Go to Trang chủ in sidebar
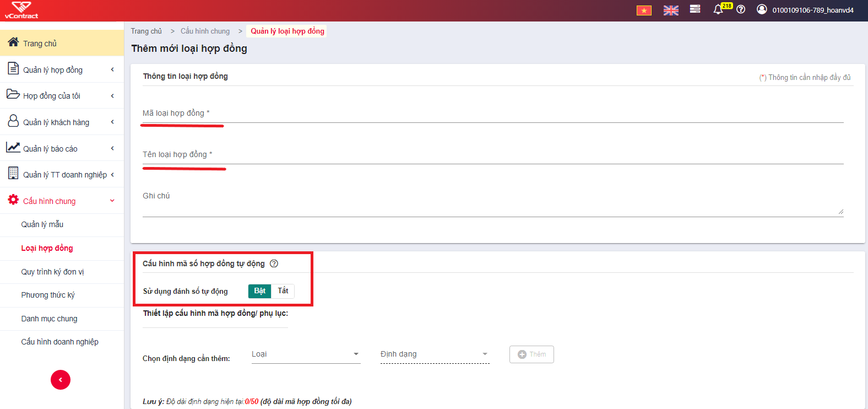 click(62, 43)
